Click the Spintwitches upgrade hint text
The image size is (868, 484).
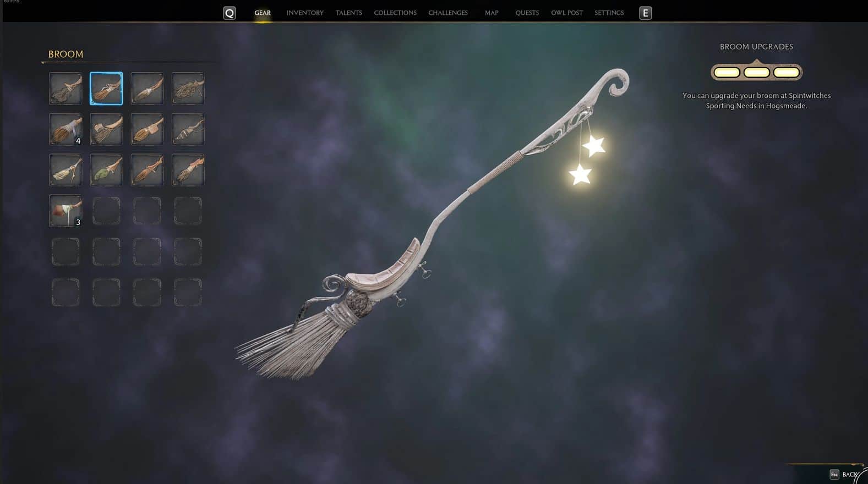click(x=757, y=101)
